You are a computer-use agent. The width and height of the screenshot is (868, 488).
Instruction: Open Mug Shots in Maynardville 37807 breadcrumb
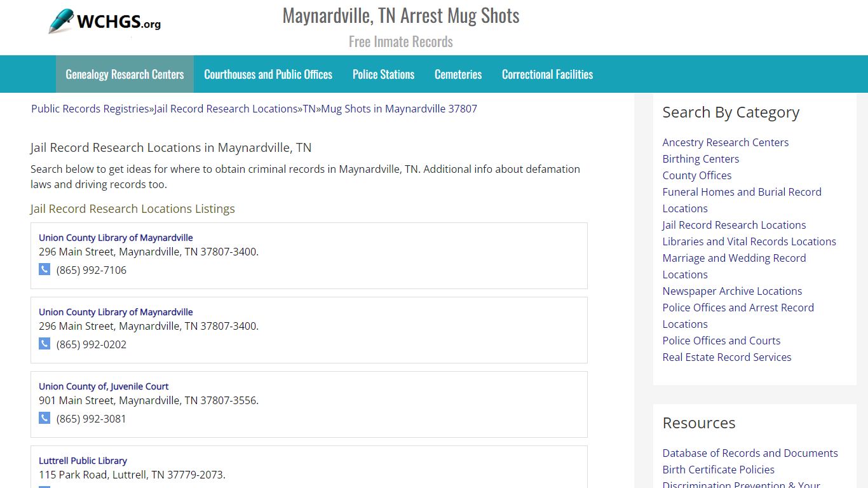pos(399,109)
